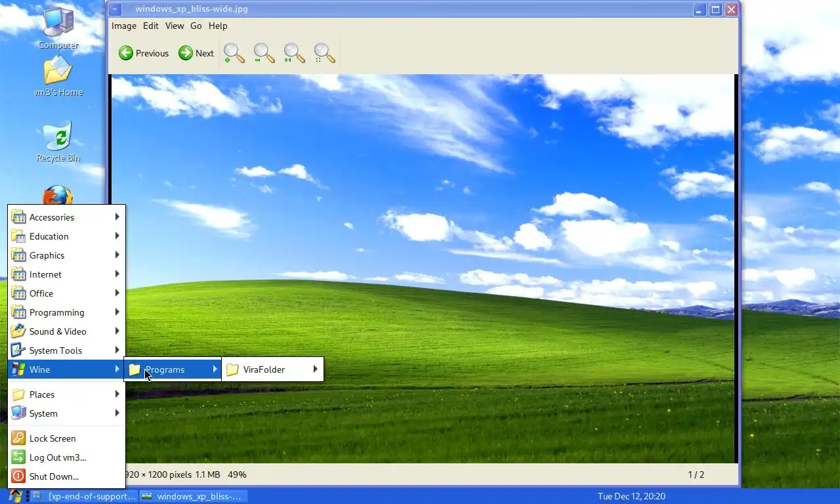The width and height of the screenshot is (840, 504).
Task: Open the Image menu
Action: coord(124,26)
